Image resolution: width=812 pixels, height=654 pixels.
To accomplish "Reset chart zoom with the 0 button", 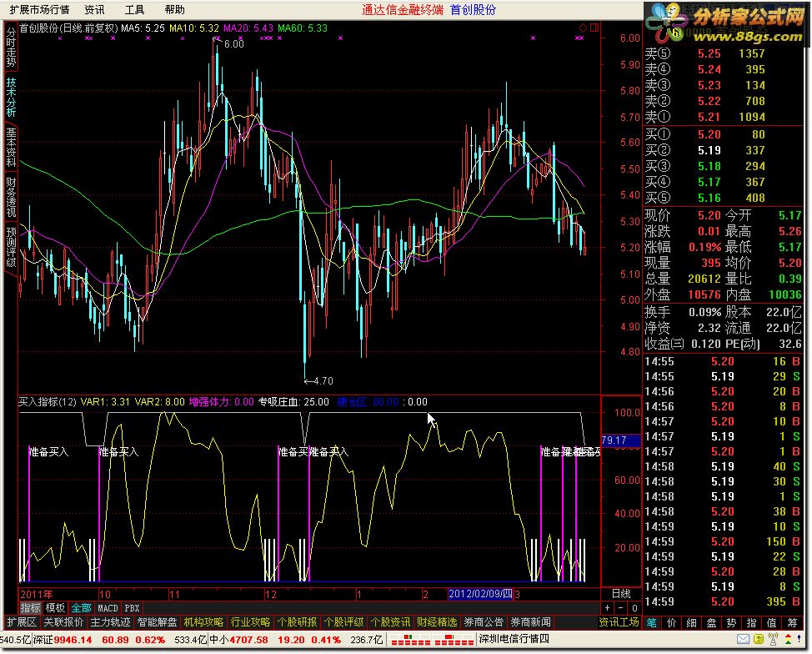I will [634, 608].
